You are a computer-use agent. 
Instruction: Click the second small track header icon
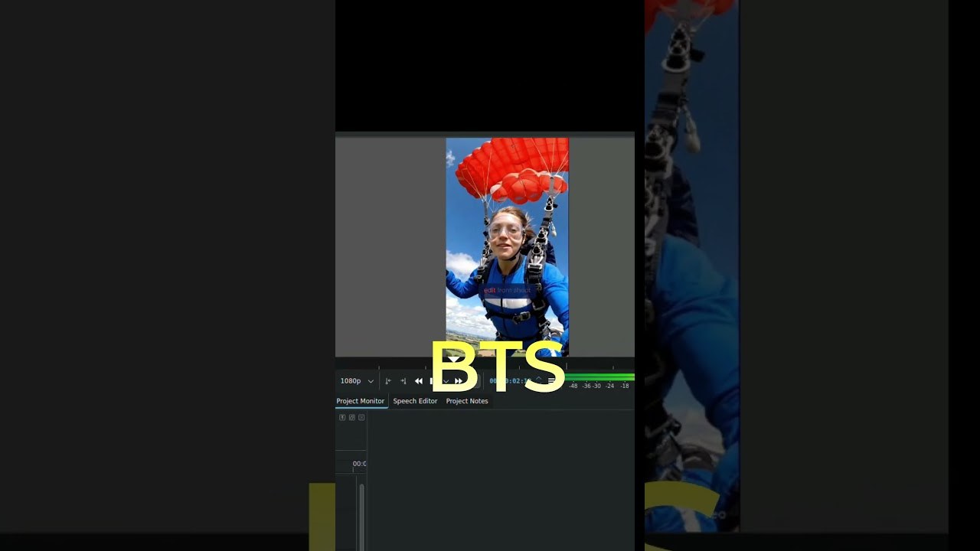click(351, 417)
